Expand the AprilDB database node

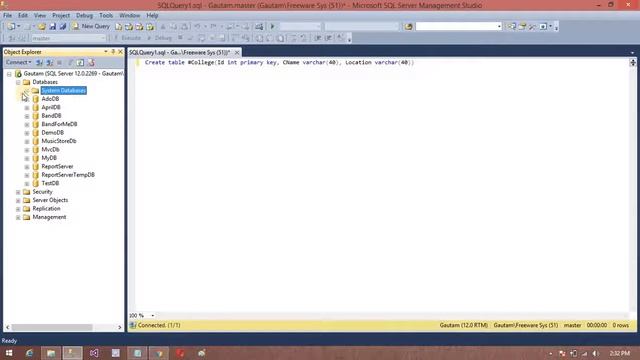[x=27, y=108]
